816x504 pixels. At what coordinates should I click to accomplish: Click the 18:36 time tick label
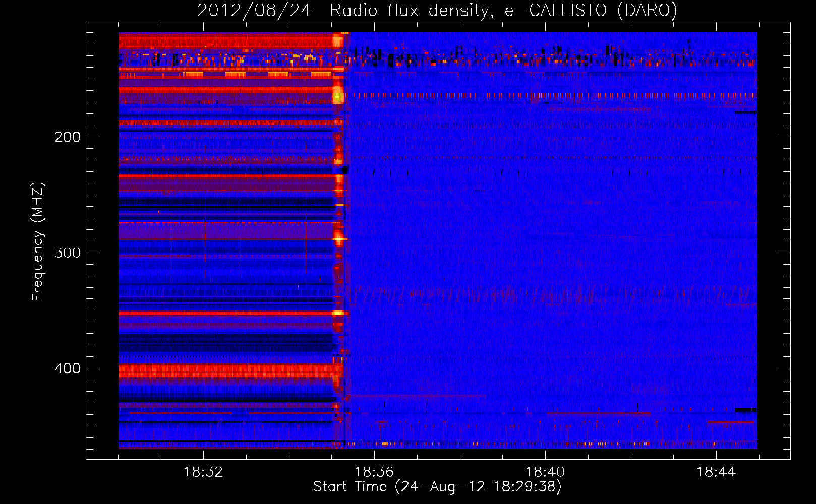coord(374,472)
